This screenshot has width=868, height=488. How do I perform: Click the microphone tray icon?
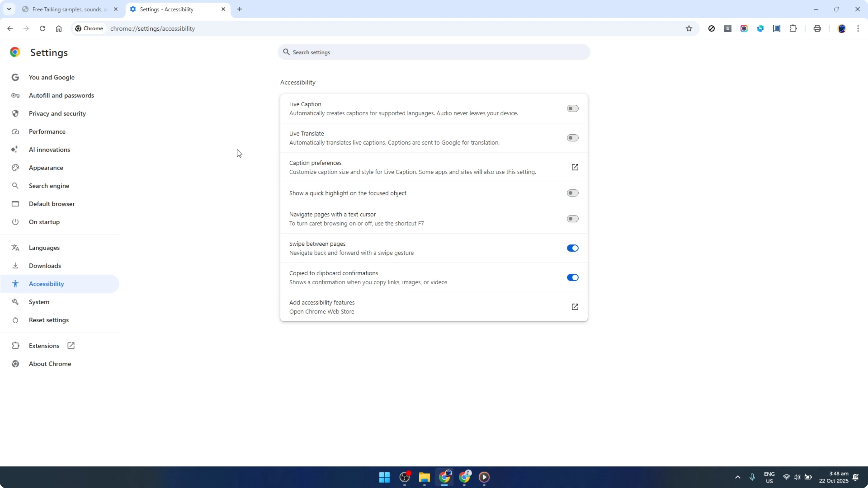click(x=752, y=477)
